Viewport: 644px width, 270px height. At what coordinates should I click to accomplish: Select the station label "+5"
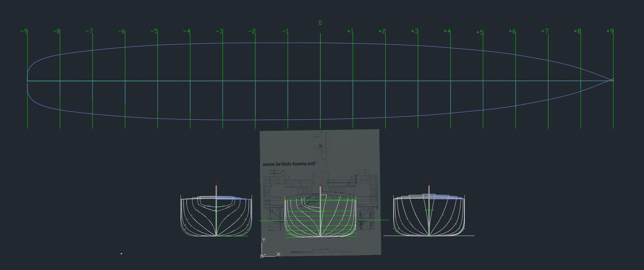click(x=480, y=32)
